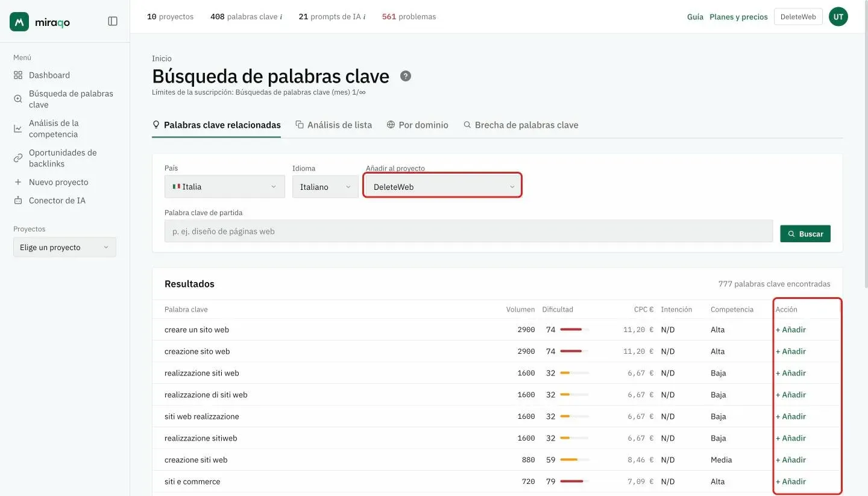Sort by the Volumen column header
868x496 pixels.
(x=520, y=309)
